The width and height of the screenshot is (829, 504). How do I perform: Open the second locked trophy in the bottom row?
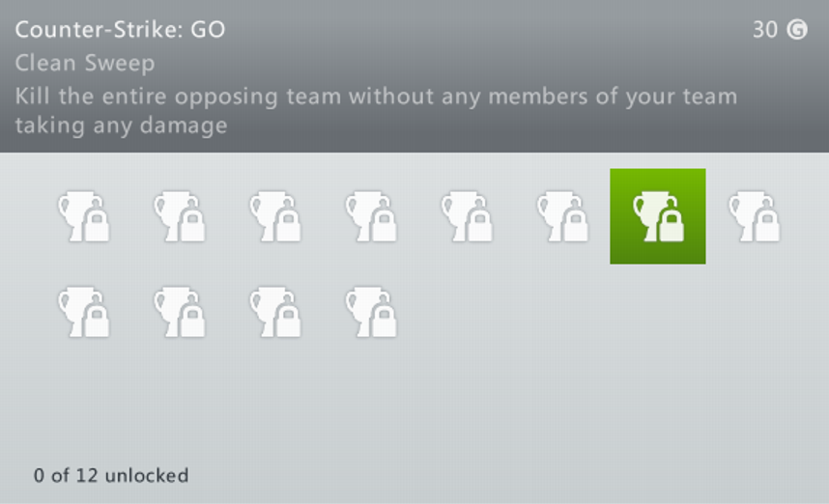[x=179, y=311]
